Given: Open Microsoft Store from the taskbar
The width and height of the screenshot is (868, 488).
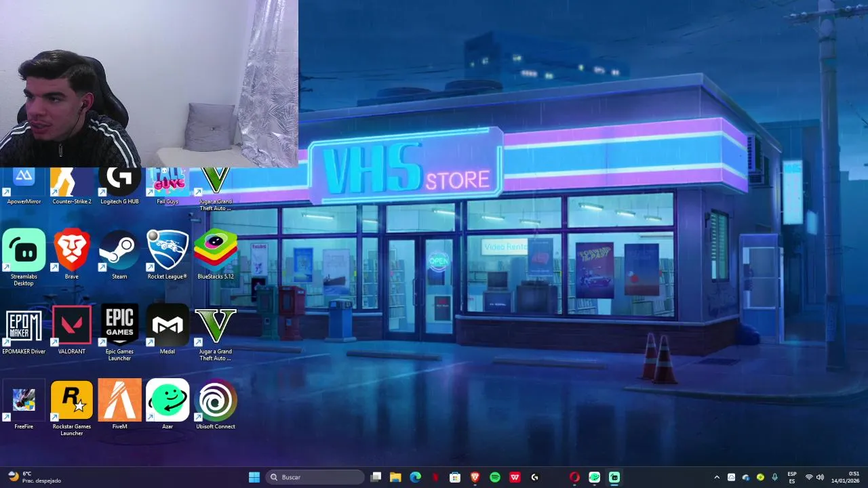Looking at the screenshot, I should (455, 477).
